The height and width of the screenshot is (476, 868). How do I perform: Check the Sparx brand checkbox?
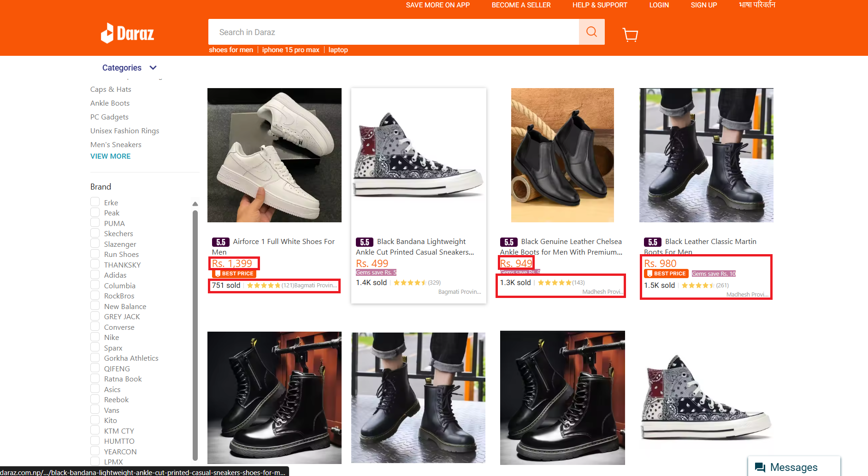click(x=95, y=347)
